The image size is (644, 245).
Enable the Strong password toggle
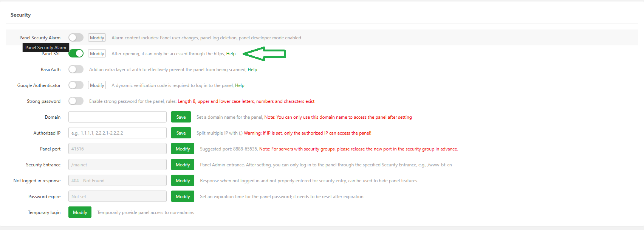[x=76, y=101]
